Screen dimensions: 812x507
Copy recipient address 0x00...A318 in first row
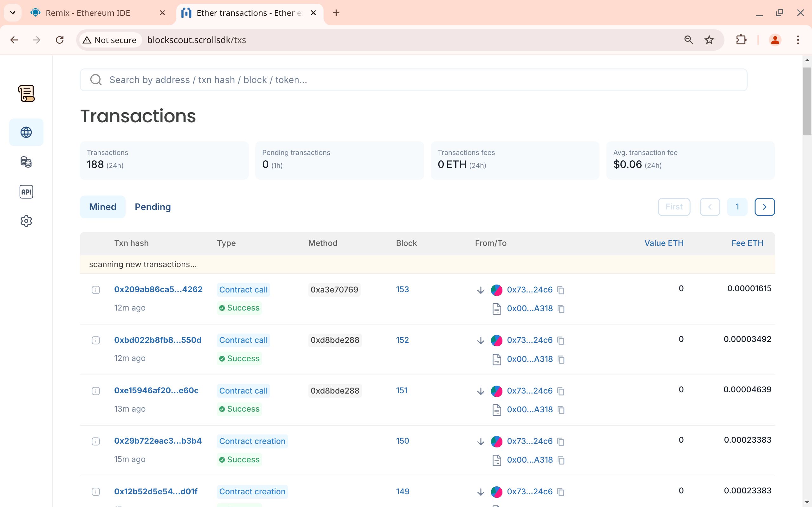(560, 308)
